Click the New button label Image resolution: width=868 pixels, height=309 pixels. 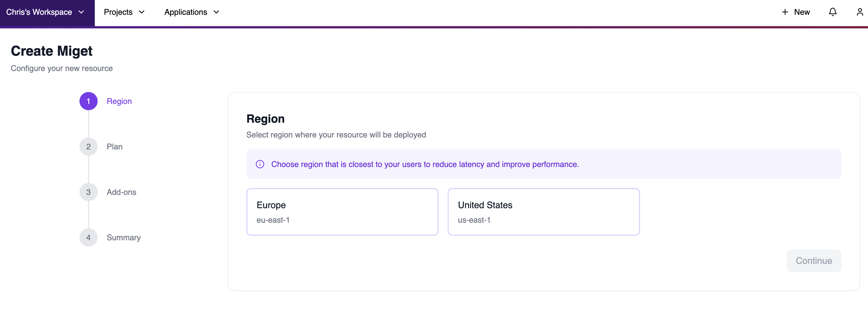pyautogui.click(x=802, y=12)
